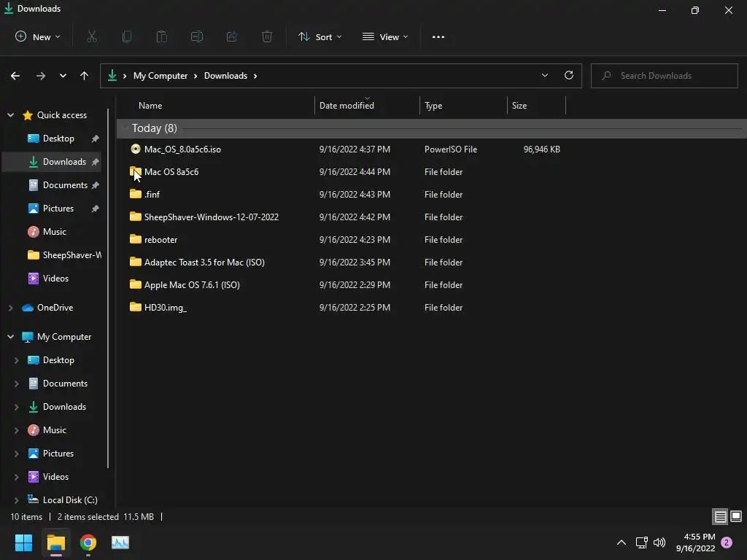Image resolution: width=747 pixels, height=560 pixels.
Task: Open recent locations chevron beside forward arrow
Action: [63, 76]
